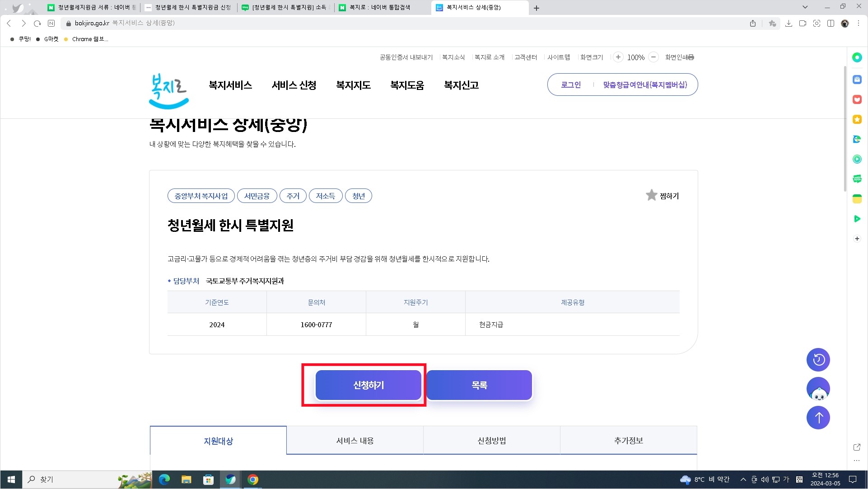Open the 복지서비스 menu
868x489 pixels.
230,85
